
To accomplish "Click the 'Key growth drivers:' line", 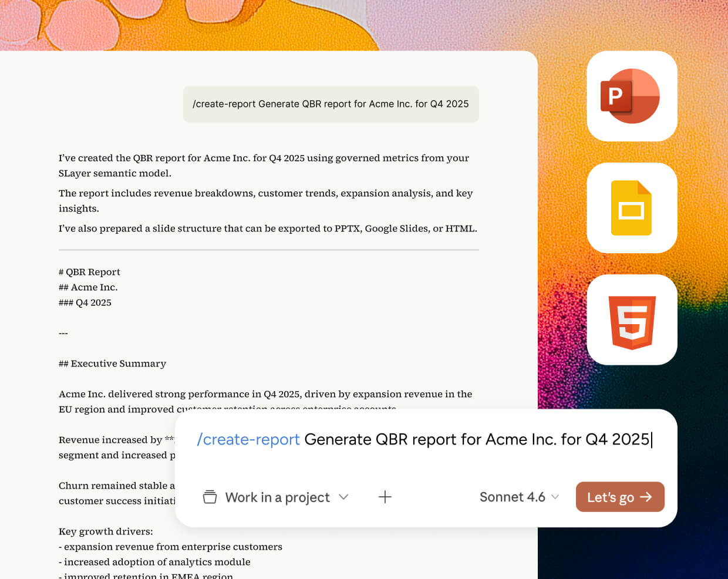I will 106,531.
